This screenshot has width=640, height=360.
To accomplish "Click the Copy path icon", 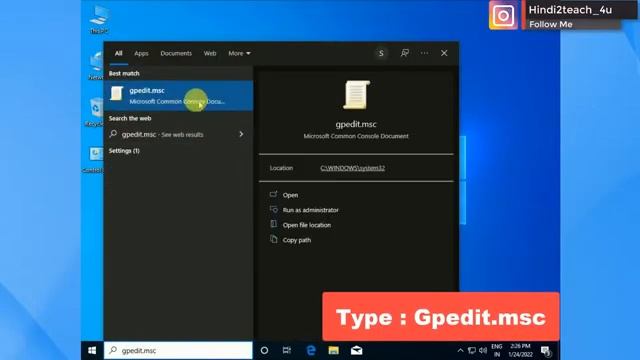I will tap(273, 239).
